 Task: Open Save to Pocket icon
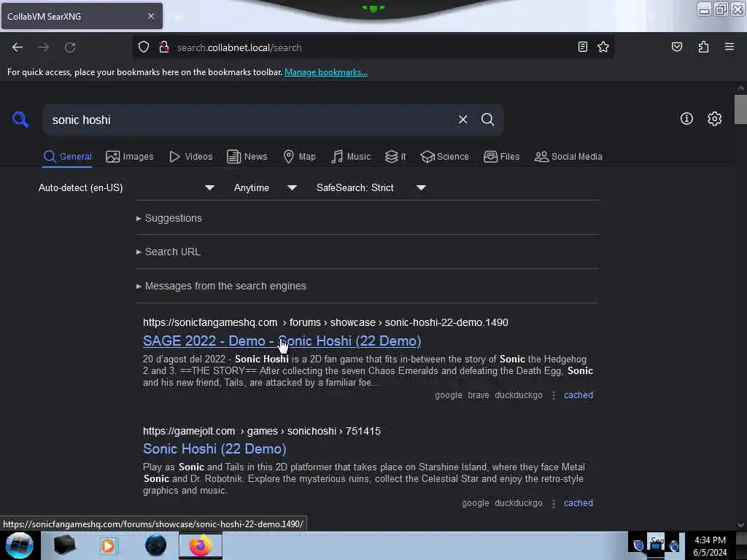click(x=676, y=47)
